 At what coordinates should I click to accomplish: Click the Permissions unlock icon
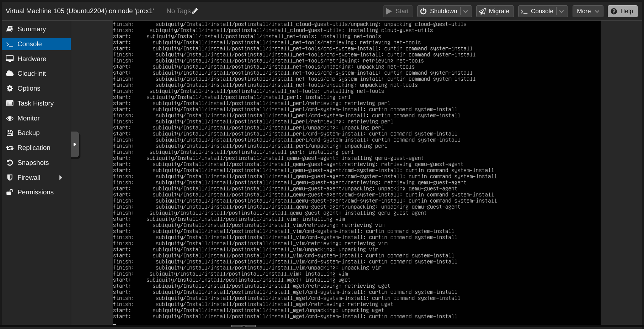tap(10, 192)
